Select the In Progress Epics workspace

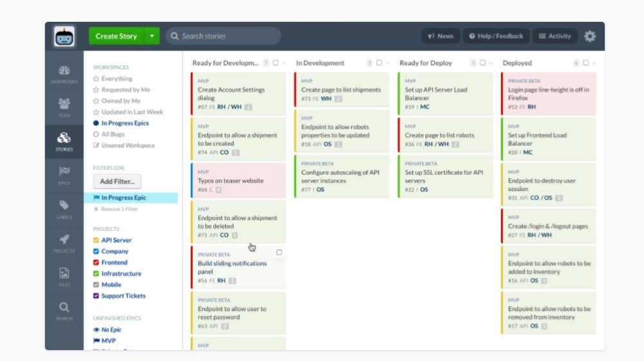point(125,123)
